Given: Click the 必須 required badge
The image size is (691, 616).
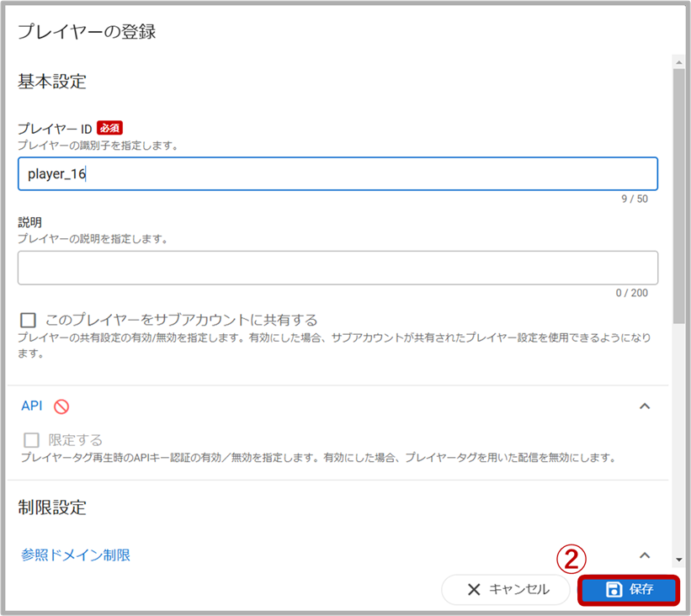Looking at the screenshot, I should (x=109, y=128).
